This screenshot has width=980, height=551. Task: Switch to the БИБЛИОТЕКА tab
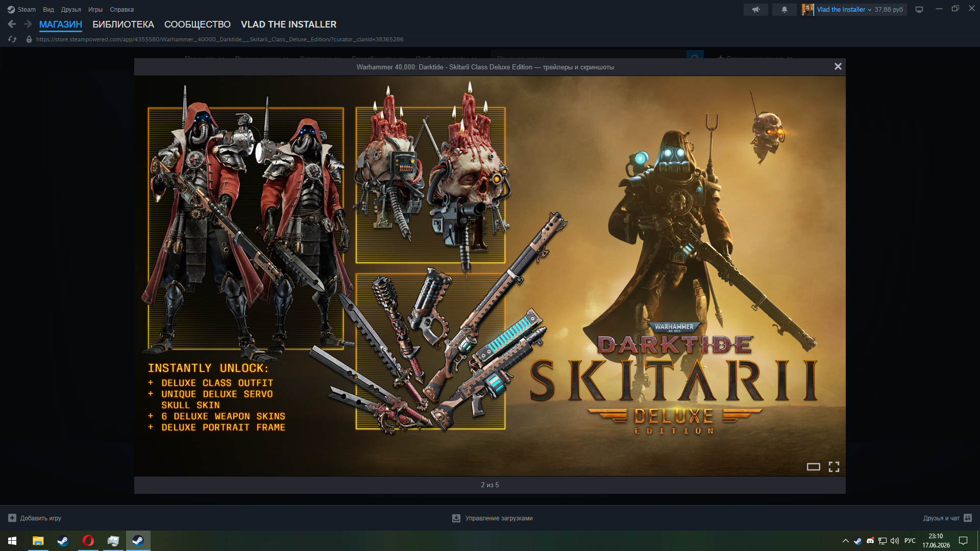[x=123, y=24]
